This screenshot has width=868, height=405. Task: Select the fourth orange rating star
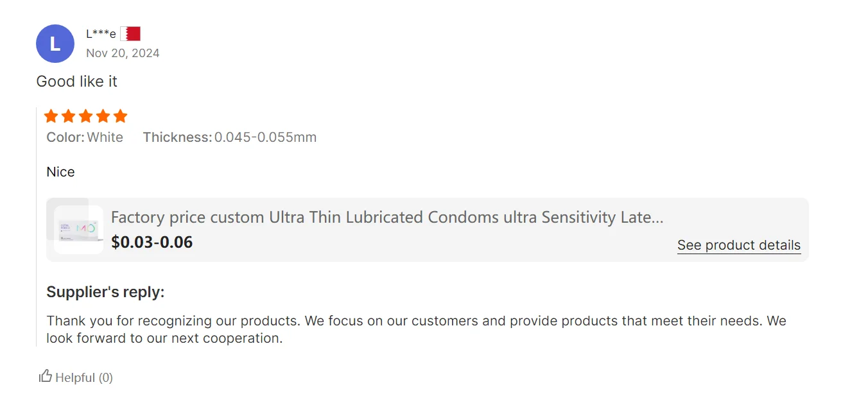103,116
